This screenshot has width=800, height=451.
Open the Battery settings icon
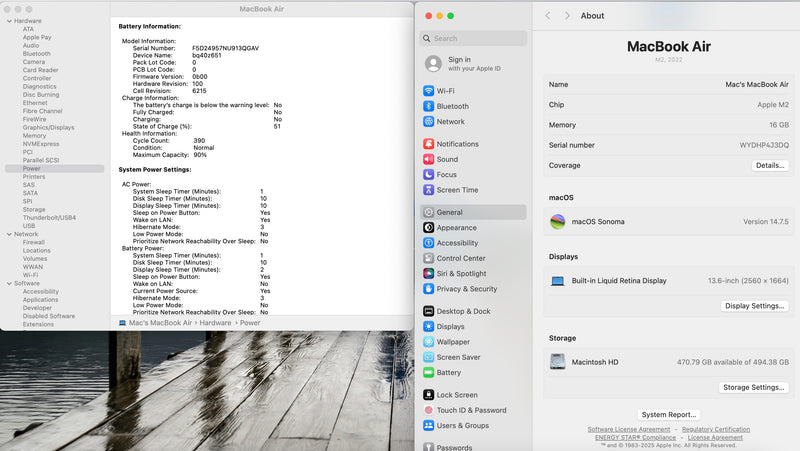[429, 372]
